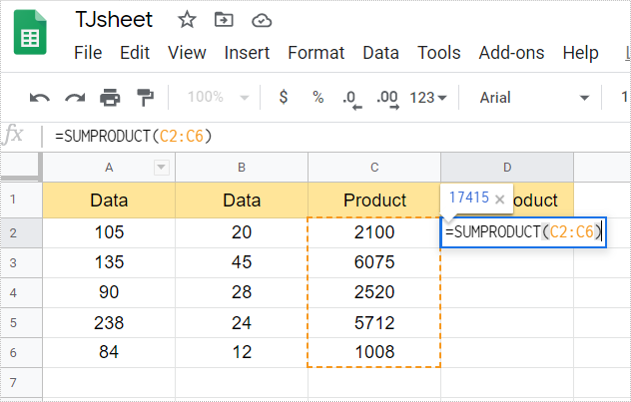Click cell containing 6075

coord(374,263)
